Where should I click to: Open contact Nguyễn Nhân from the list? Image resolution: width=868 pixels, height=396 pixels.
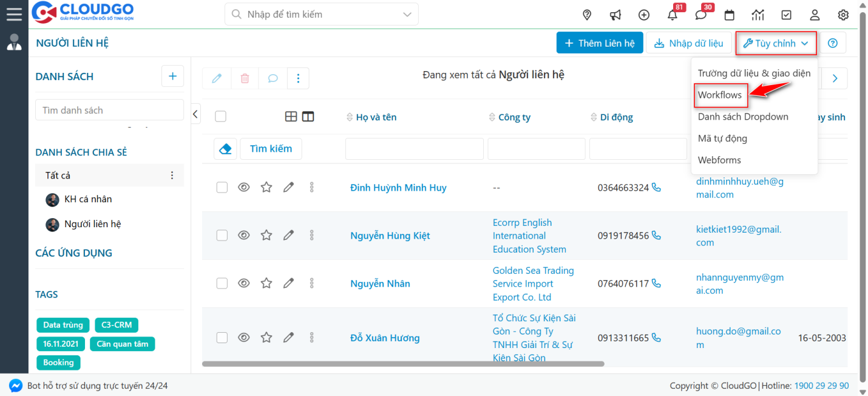click(380, 283)
